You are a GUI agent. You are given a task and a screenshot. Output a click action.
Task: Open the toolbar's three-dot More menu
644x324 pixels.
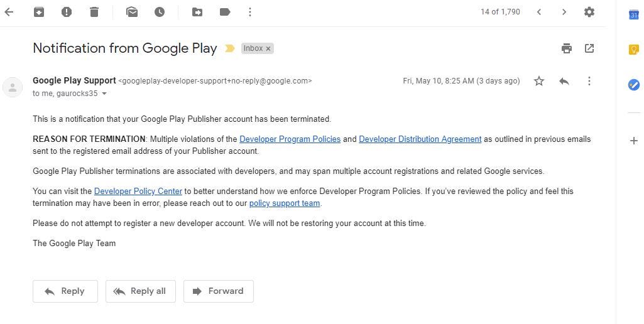click(250, 12)
